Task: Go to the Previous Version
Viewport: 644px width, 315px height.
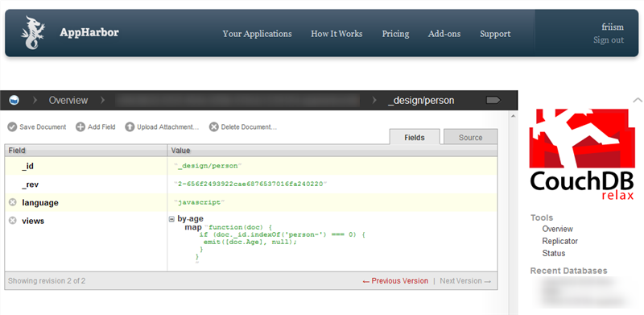Action: (395, 281)
